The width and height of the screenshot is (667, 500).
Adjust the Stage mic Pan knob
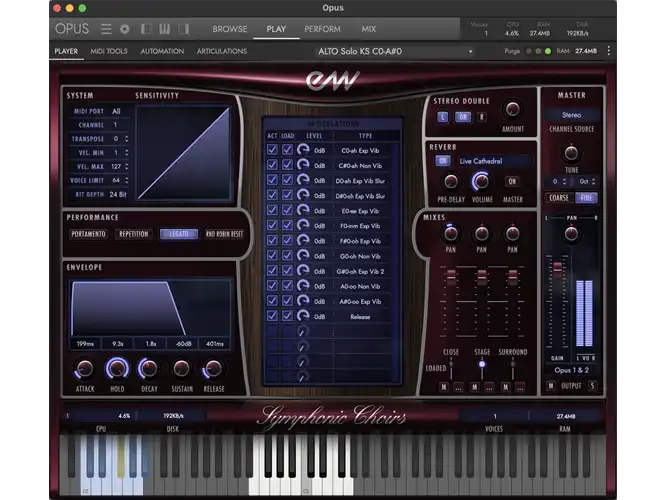(x=482, y=233)
